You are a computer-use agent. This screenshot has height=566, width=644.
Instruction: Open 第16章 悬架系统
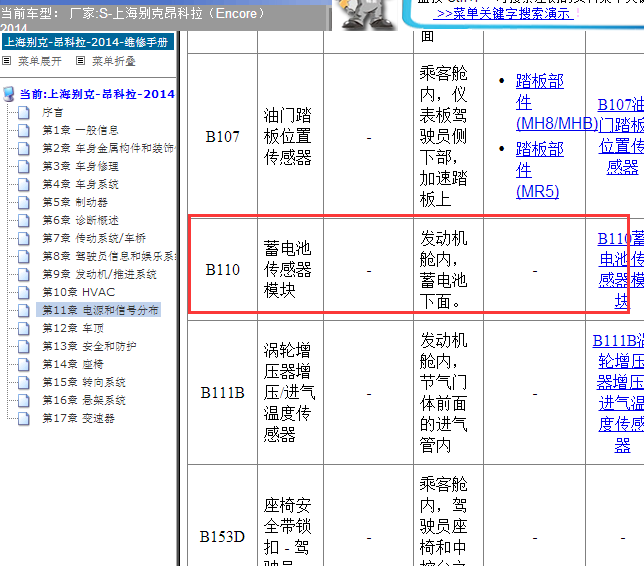tap(84, 400)
